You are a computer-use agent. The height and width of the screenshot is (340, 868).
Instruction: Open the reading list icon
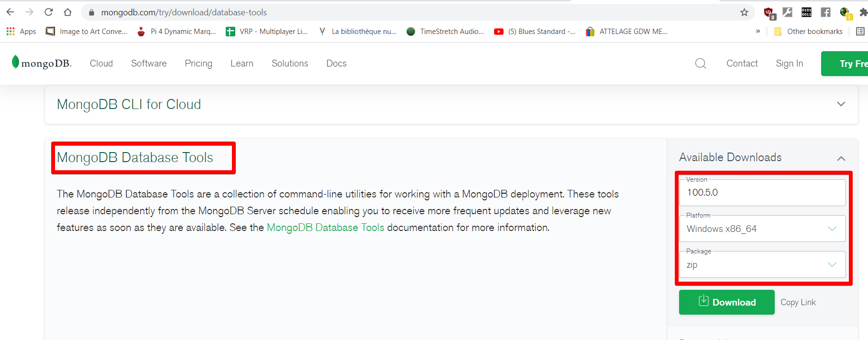pos(860,32)
